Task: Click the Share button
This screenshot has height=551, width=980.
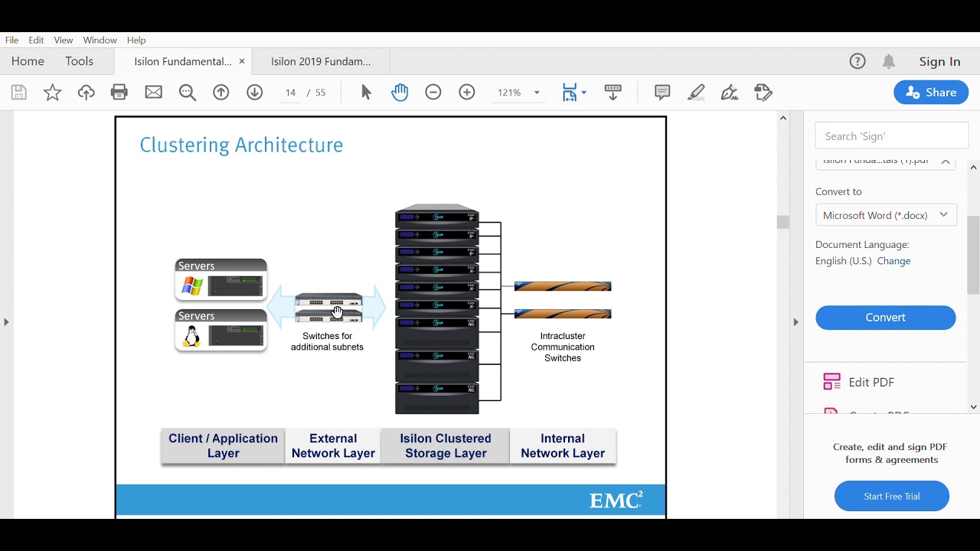Action: pyautogui.click(x=931, y=93)
